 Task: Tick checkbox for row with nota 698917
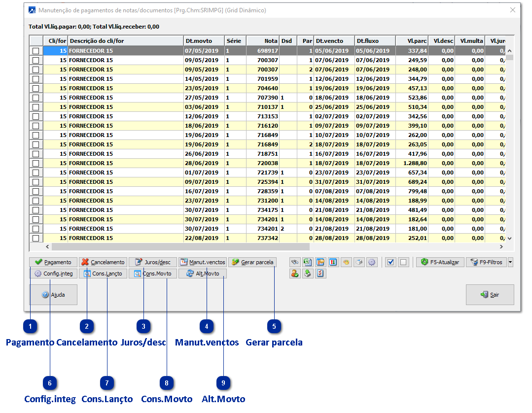click(x=36, y=51)
